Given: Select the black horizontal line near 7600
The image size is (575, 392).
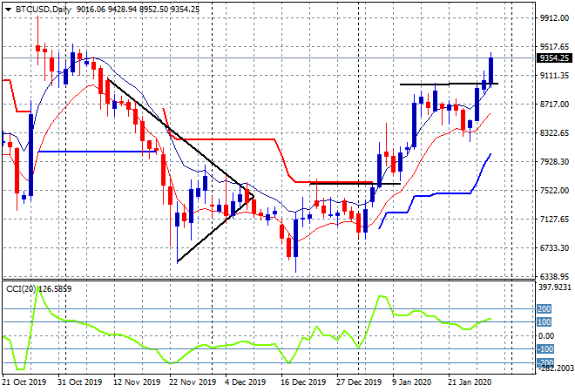Looking at the screenshot, I should (355, 183).
